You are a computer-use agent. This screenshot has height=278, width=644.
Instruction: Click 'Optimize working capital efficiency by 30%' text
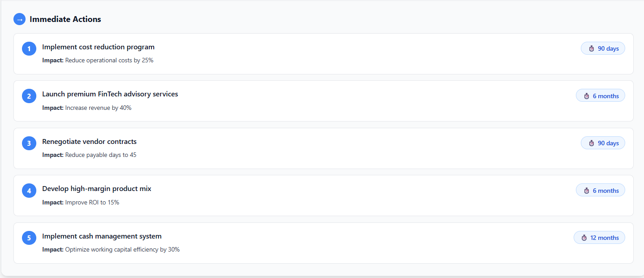tap(122, 250)
